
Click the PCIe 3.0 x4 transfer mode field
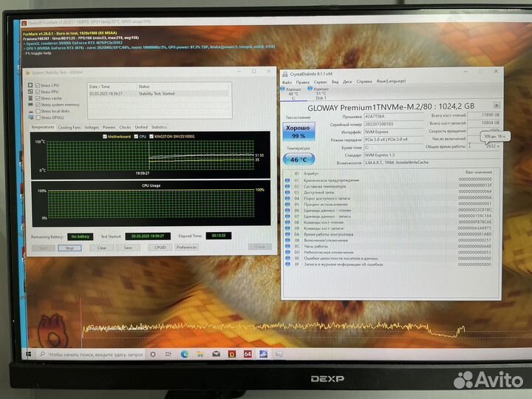[x=394, y=140]
